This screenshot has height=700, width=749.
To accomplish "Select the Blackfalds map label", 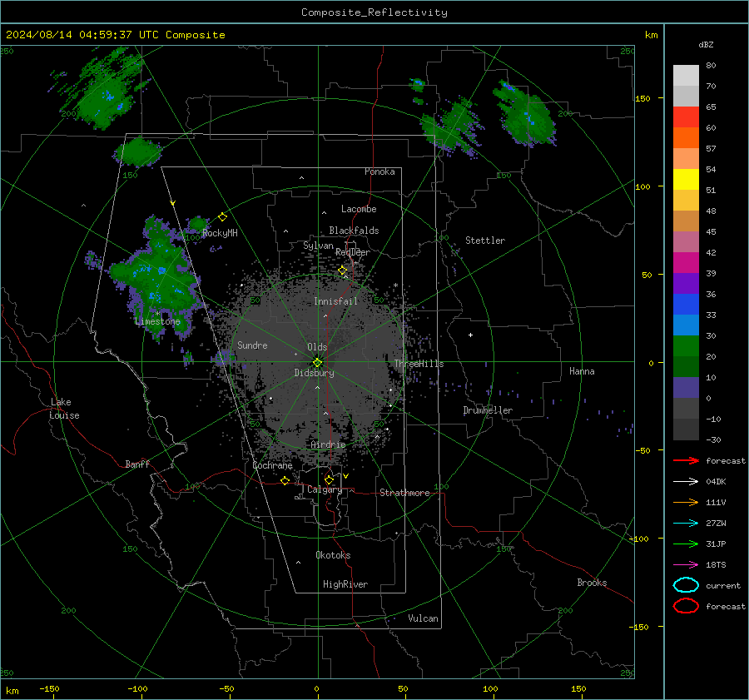I will (354, 231).
